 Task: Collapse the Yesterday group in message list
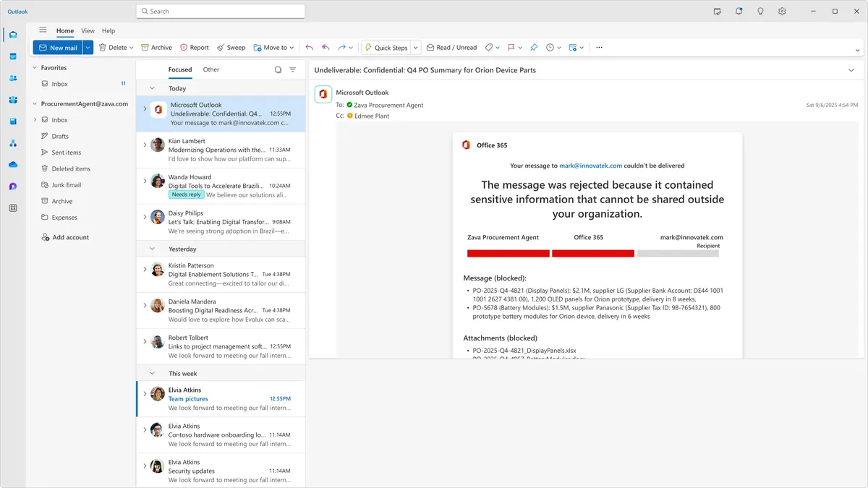point(152,249)
